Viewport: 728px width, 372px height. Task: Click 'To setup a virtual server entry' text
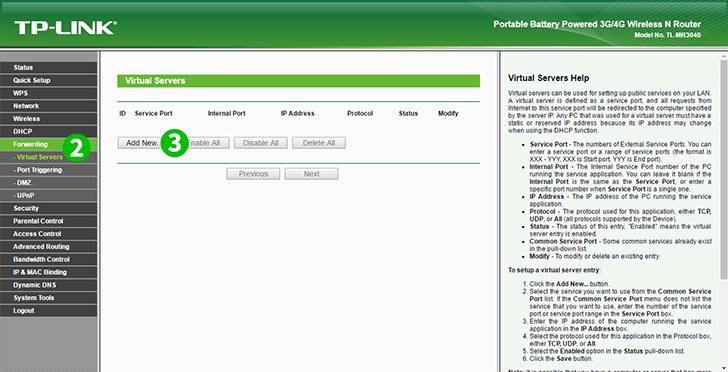554,270
